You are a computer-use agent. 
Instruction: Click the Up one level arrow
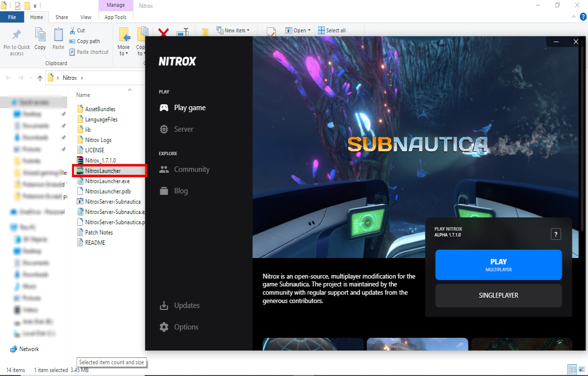coord(40,78)
